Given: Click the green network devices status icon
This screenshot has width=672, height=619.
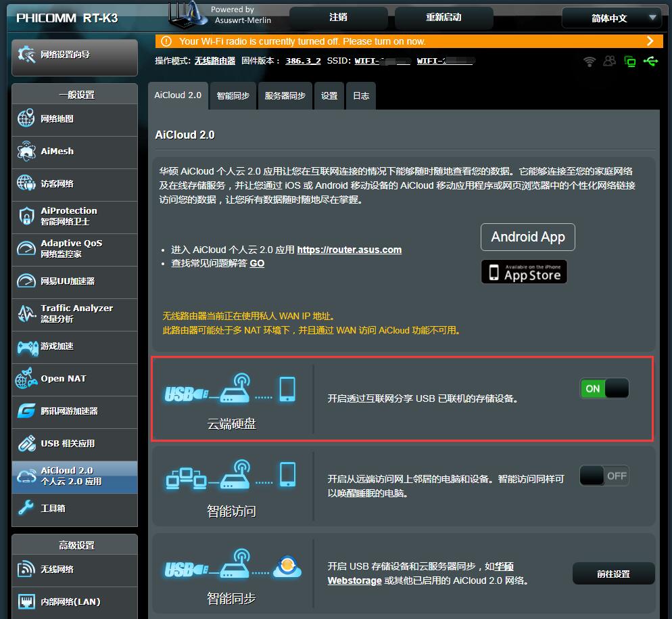Looking at the screenshot, I should [x=629, y=62].
